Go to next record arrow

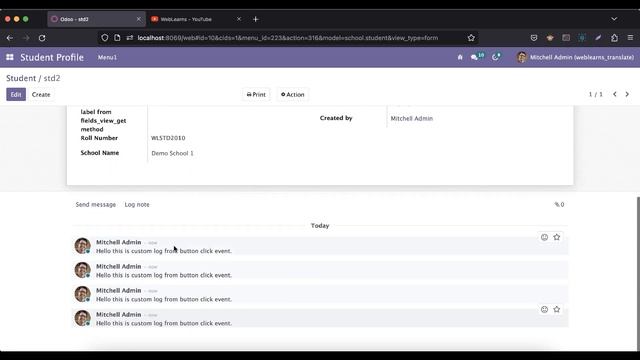click(x=627, y=94)
